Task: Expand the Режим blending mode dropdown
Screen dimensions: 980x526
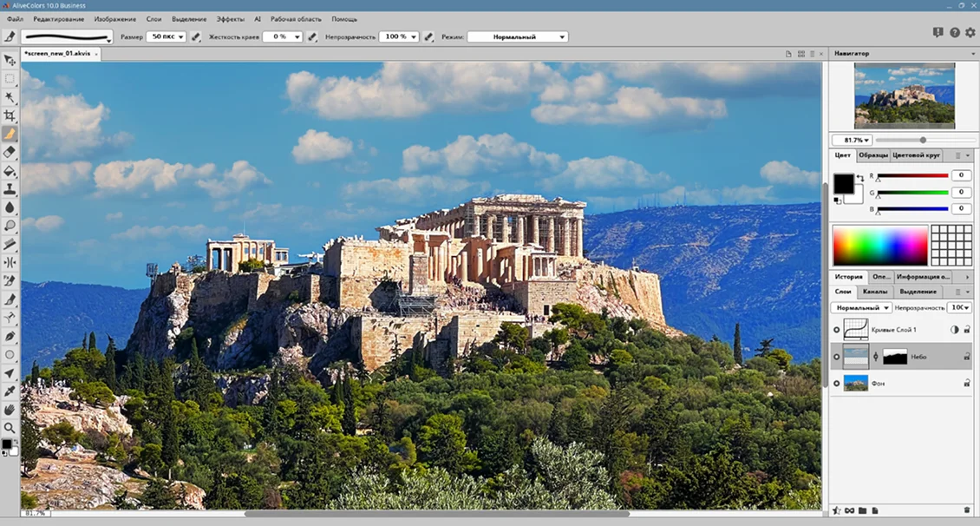Action: coord(517,37)
